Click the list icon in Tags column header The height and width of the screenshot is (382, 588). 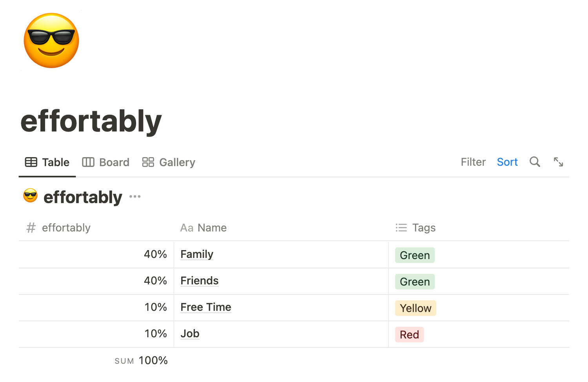pyautogui.click(x=401, y=228)
